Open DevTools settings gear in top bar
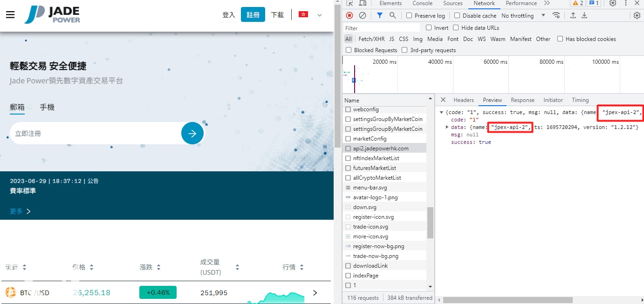Viewport: 644px width, 304px height. coord(613,3)
